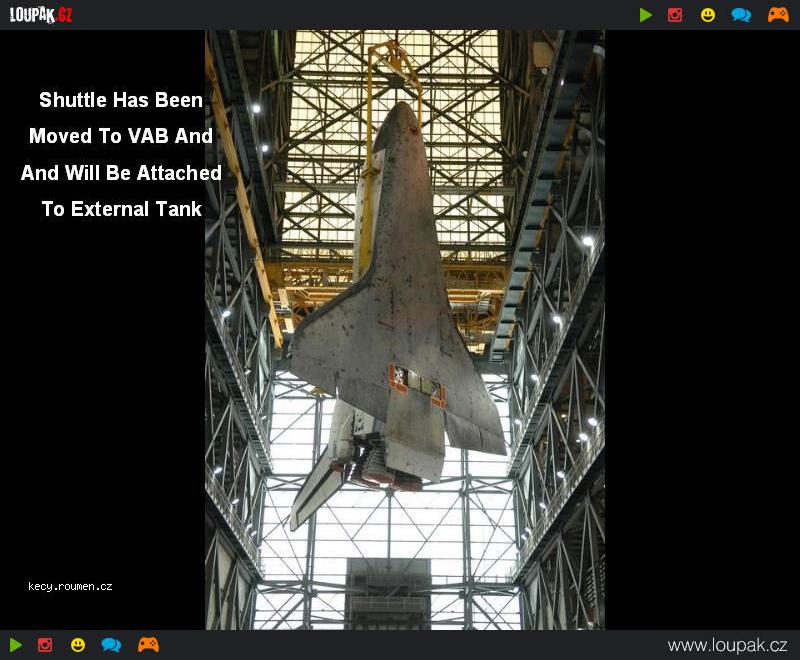Click the 'To External Tank' caption line

pyautogui.click(x=121, y=209)
